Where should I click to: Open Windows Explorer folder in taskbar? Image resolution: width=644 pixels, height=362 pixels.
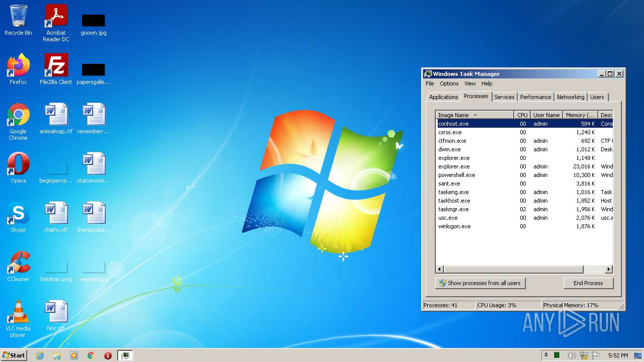pos(57,355)
